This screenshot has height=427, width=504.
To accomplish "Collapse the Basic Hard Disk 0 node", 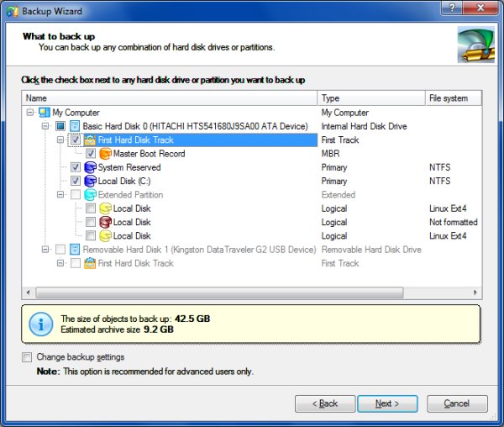I will (x=45, y=126).
